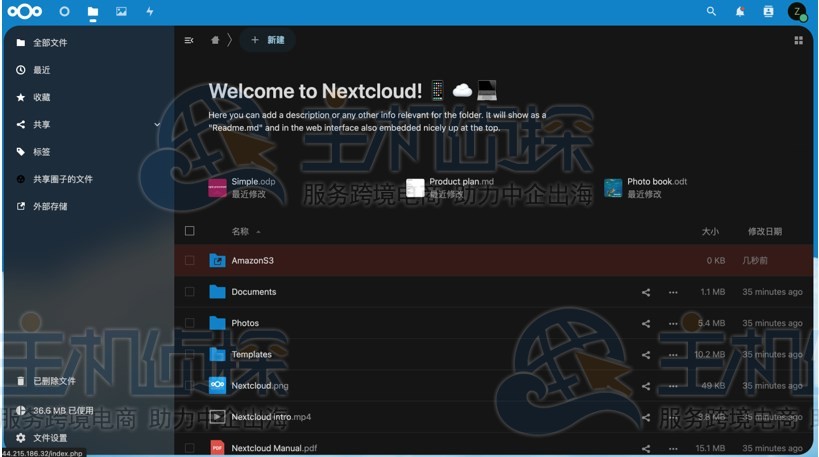
Task: Open the Nextcloud logo home
Action: (25, 11)
